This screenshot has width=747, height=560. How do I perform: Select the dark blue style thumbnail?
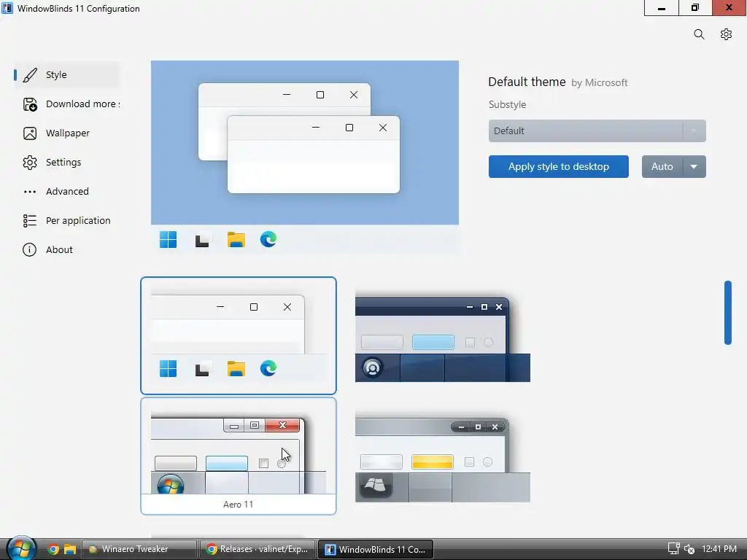(443, 335)
